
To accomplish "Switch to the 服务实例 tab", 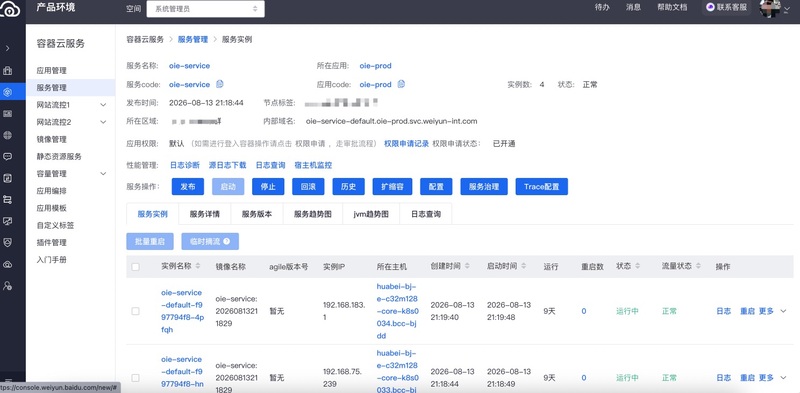I will [153, 214].
